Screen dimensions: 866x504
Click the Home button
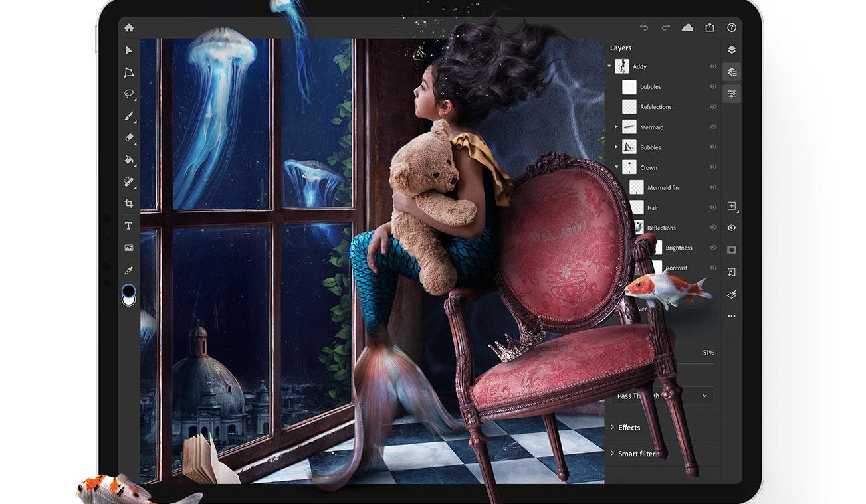(129, 27)
